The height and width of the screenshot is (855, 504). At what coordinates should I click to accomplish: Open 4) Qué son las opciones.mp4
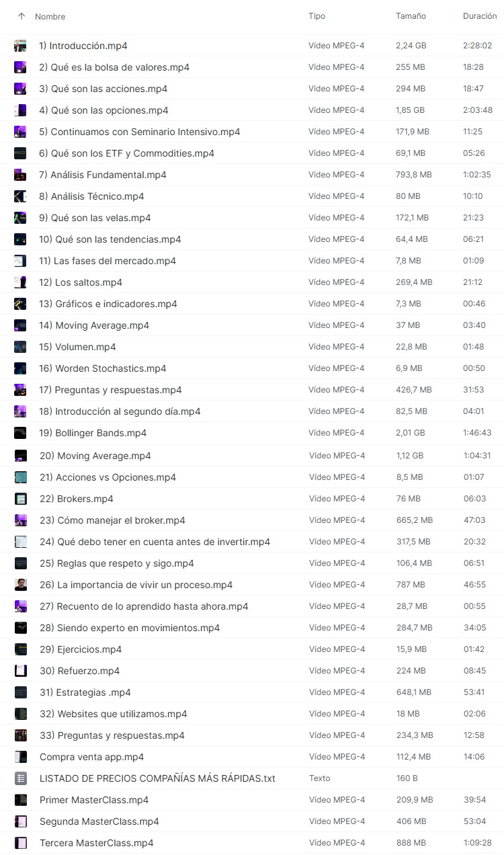pyautogui.click(x=103, y=110)
